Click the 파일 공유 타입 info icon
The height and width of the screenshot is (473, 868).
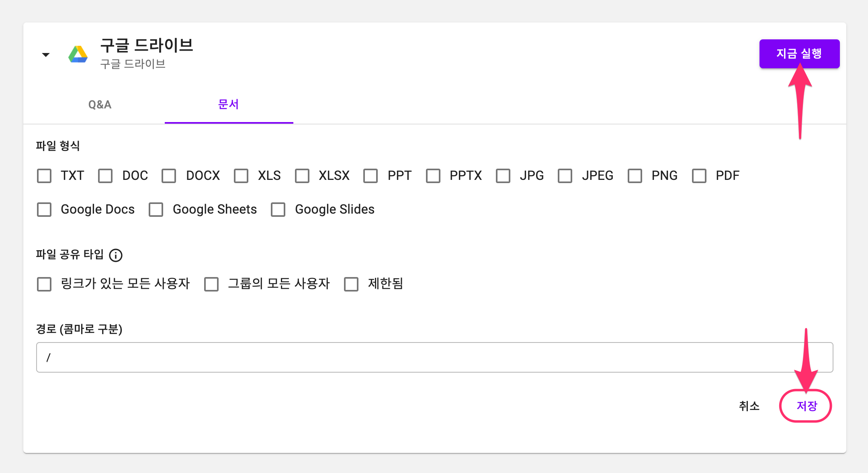click(116, 255)
